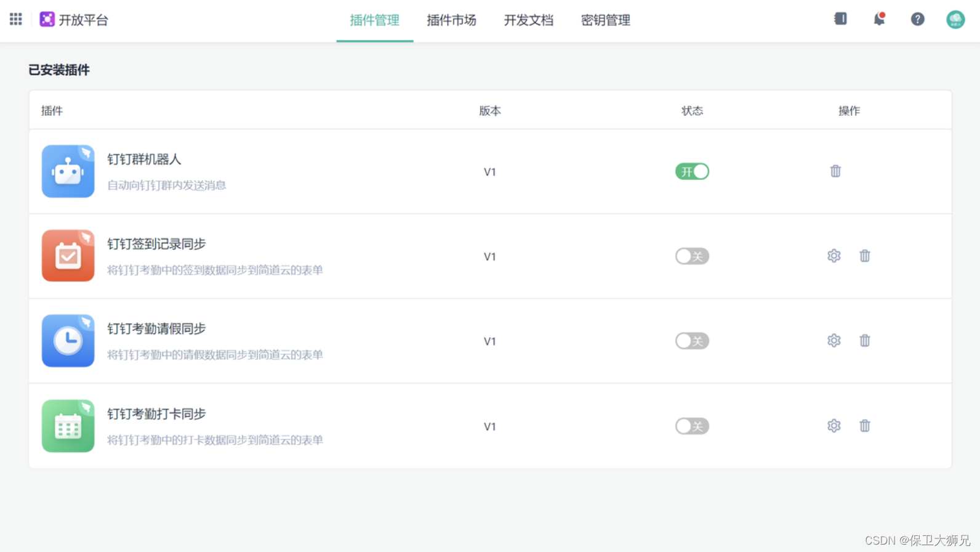Screen dimensions: 980x552
Task: Click the 状态 column header
Action: (x=692, y=111)
